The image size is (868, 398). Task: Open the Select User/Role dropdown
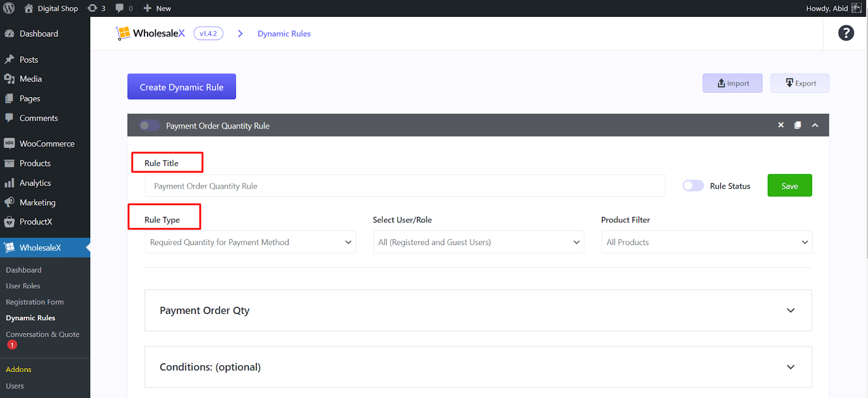coord(478,242)
